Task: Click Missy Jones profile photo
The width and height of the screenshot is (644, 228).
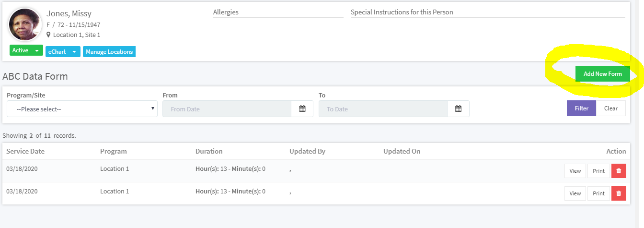Action: [25, 25]
